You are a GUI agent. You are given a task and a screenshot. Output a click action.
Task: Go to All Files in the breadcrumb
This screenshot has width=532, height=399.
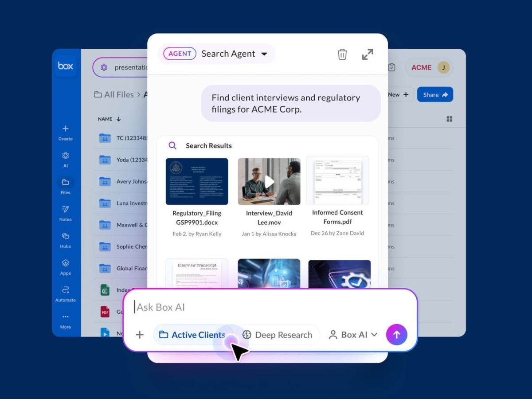tap(114, 94)
